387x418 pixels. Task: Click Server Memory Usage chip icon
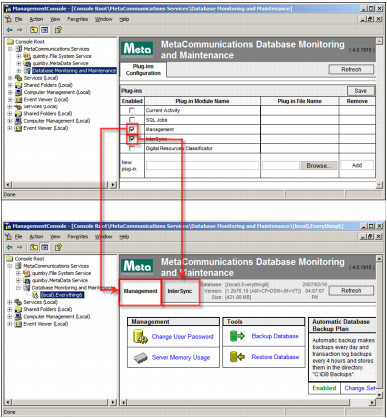pyautogui.click(x=141, y=358)
